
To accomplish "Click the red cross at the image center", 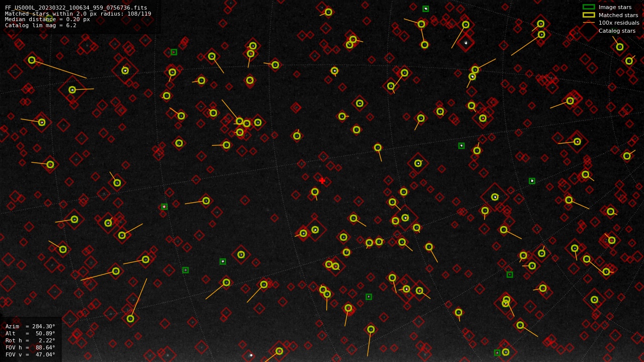I will click(322, 180).
